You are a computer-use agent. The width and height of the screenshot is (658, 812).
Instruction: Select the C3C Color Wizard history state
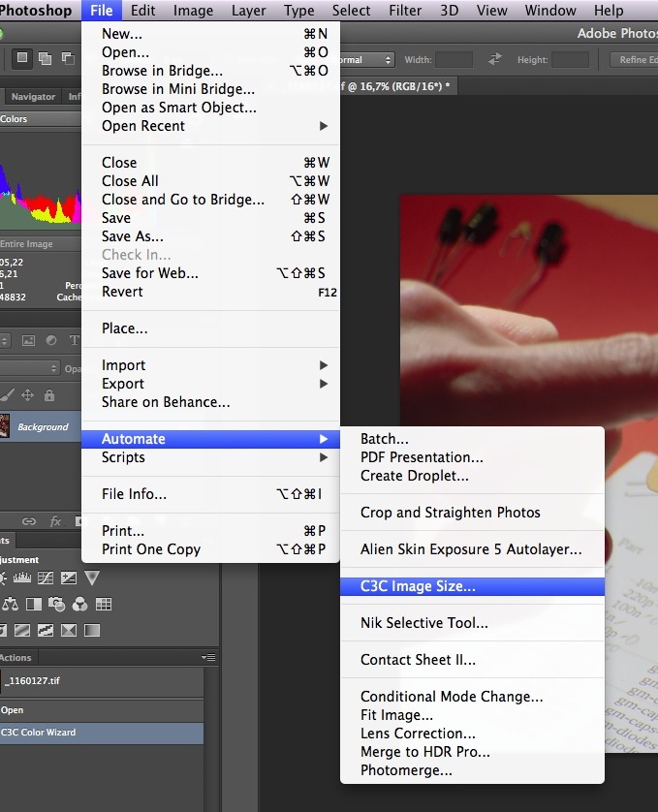pos(102,733)
